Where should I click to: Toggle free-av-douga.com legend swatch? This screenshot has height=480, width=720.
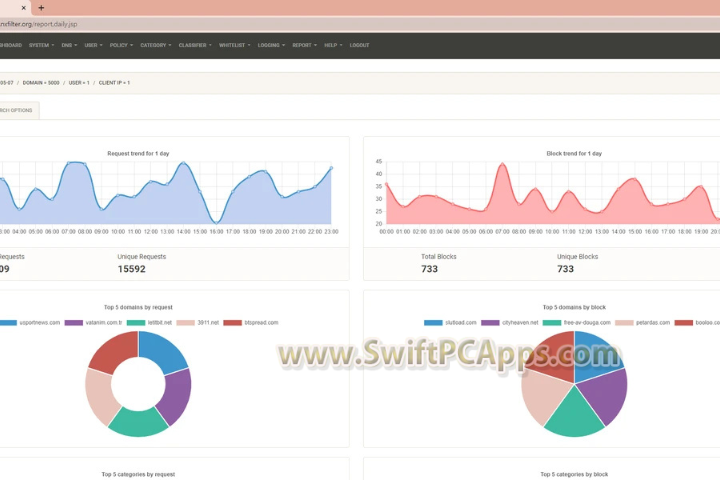[x=552, y=323]
